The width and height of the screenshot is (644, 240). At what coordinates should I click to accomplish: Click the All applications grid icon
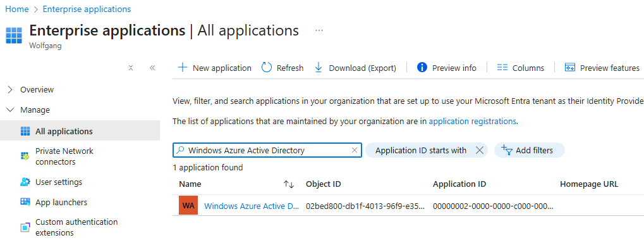(x=25, y=131)
